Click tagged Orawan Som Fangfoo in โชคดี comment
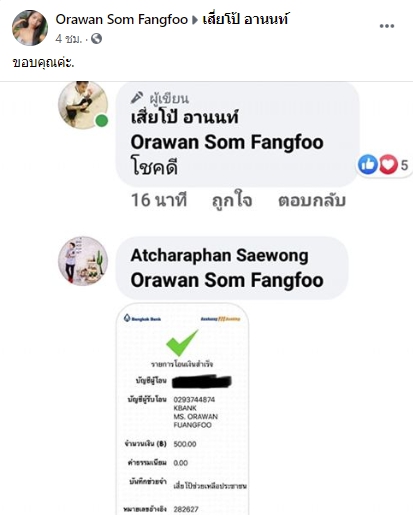Image resolution: width=413 pixels, height=517 pixels. click(x=227, y=142)
